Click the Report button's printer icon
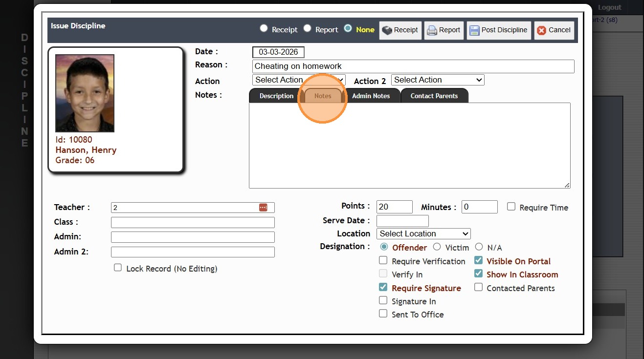The image size is (644, 359). (x=432, y=30)
